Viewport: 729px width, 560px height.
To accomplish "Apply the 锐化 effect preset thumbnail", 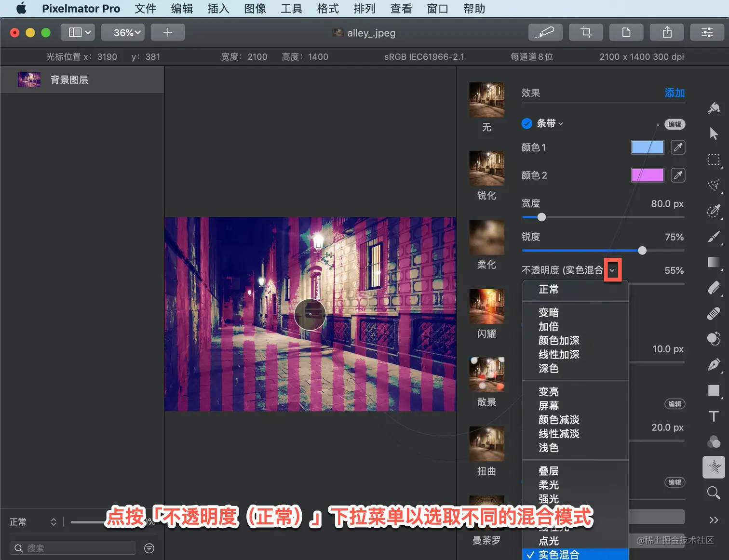I will (x=486, y=168).
